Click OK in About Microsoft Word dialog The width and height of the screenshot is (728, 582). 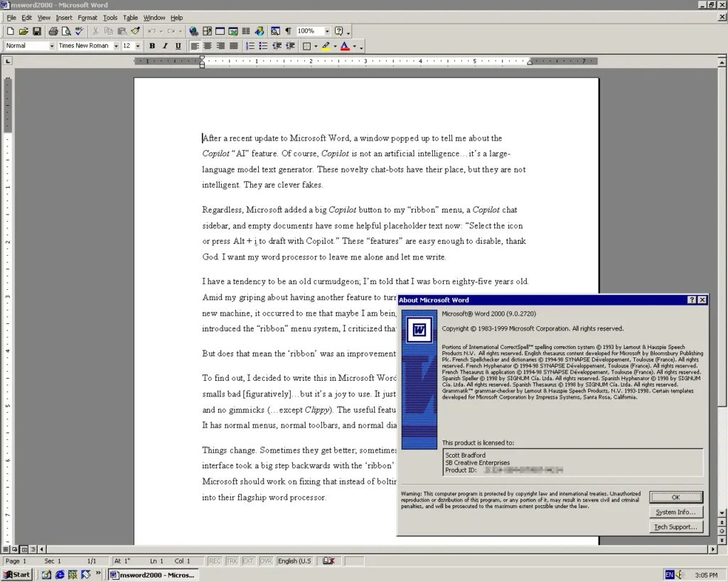click(x=675, y=497)
